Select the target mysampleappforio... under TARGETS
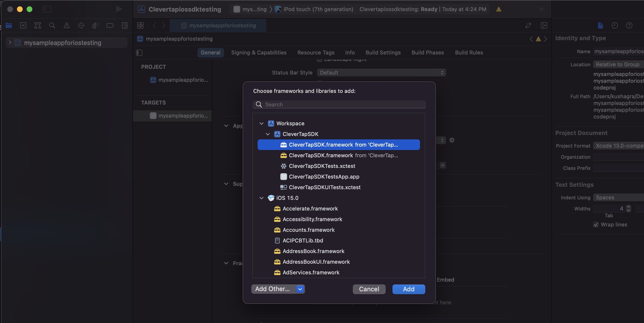 click(x=172, y=116)
